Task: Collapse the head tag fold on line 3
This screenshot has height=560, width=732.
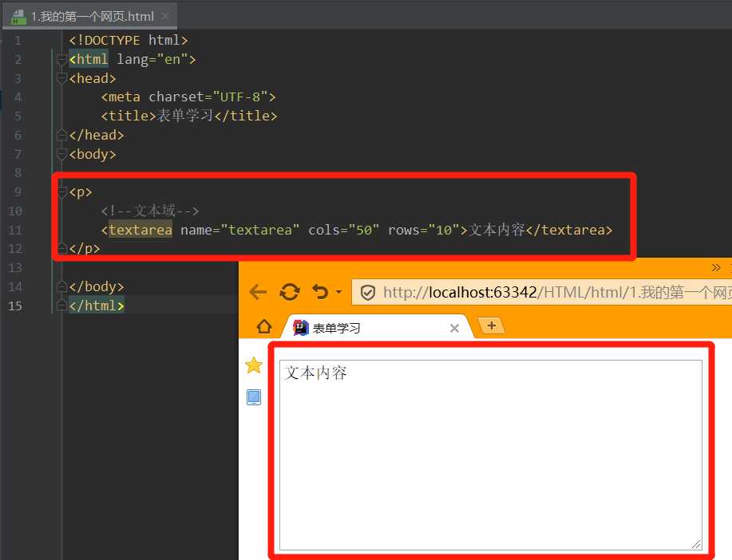Action: pos(61,78)
